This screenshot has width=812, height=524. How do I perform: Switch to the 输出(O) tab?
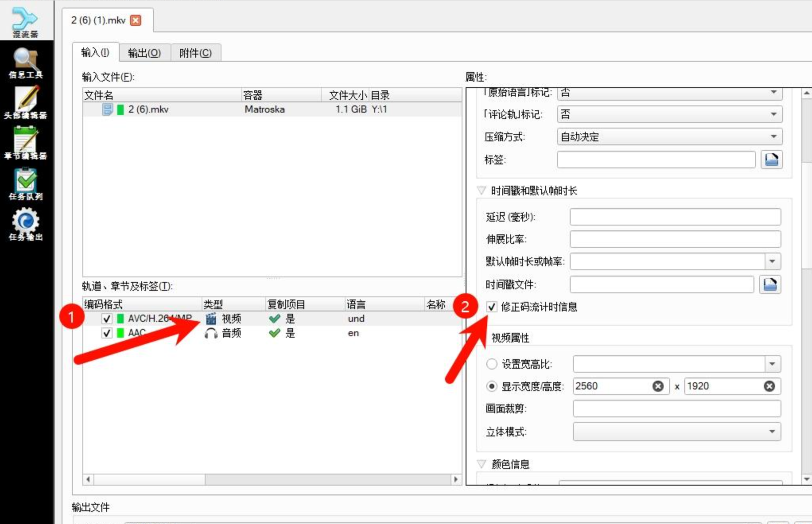tap(145, 53)
